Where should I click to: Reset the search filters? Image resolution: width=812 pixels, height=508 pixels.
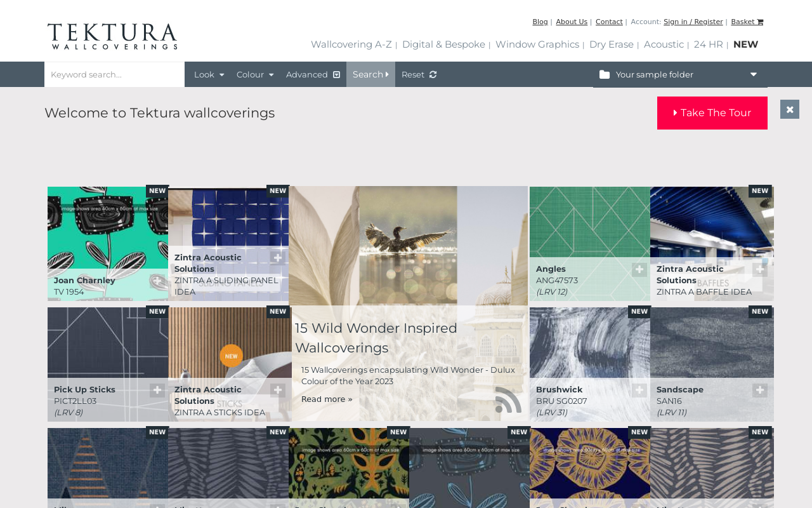pos(419,74)
